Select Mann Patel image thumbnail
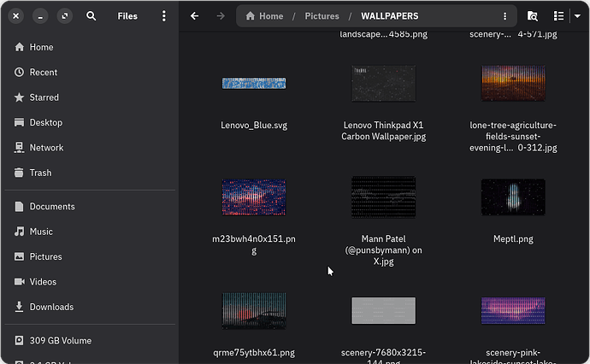 [383, 197]
